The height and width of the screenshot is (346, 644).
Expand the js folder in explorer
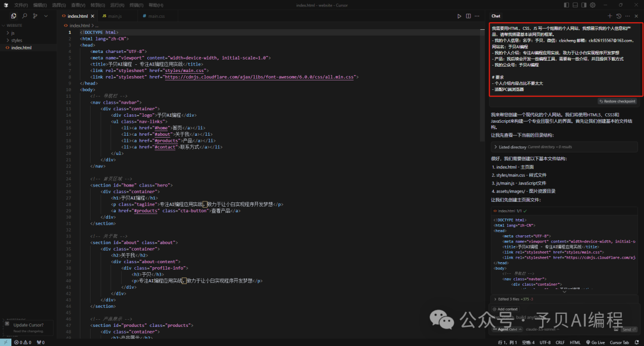click(13, 33)
